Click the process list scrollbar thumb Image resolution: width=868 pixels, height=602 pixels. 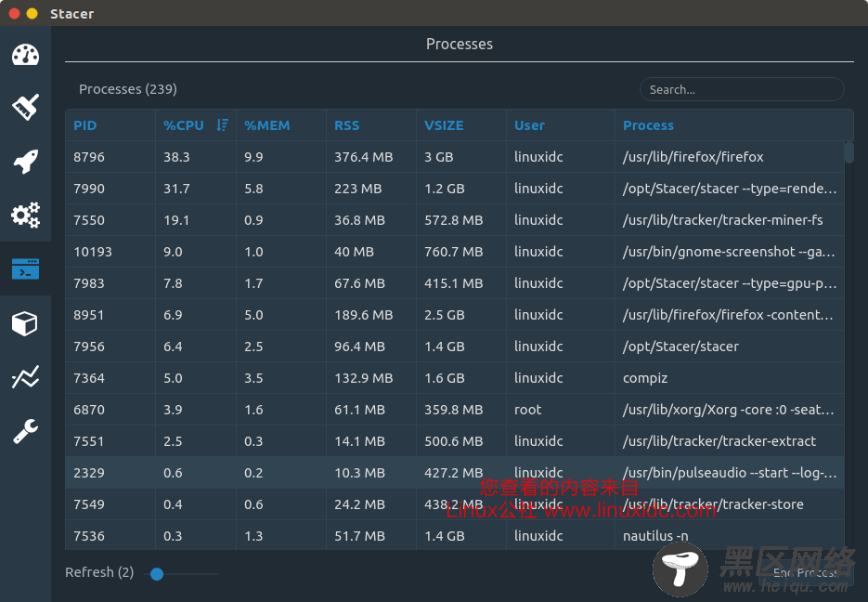(x=849, y=152)
